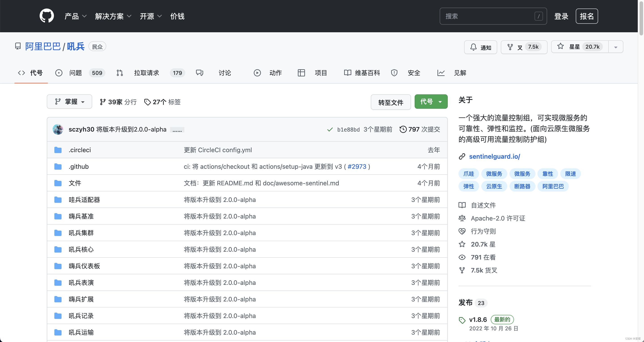Click the tags icon near 27个 标签
The width and height of the screenshot is (644, 342).
click(147, 102)
